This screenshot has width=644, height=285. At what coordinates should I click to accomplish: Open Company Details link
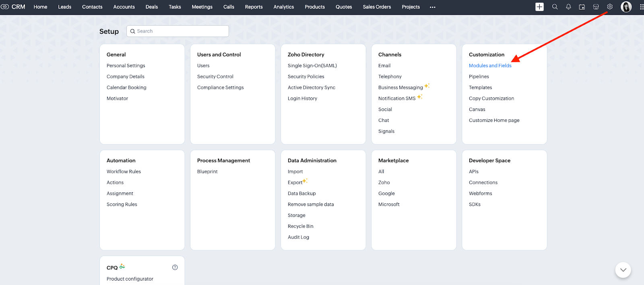(126, 76)
